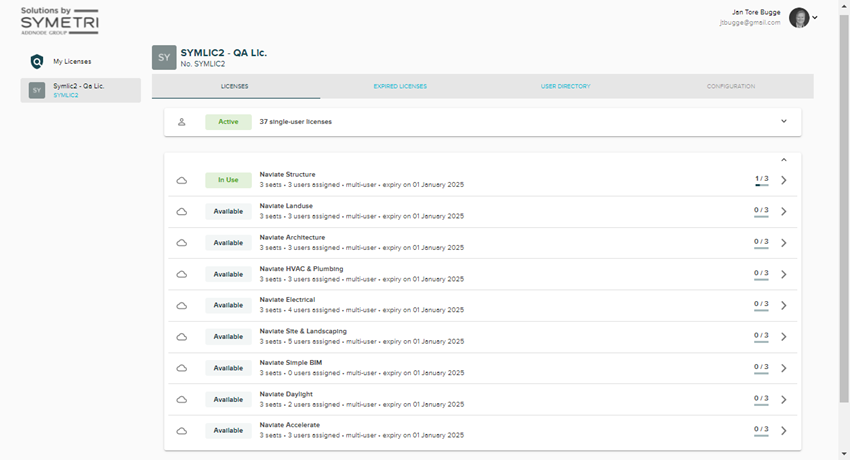Click In Use badge for Naviate Structure
The image size is (850, 460).
pos(228,180)
